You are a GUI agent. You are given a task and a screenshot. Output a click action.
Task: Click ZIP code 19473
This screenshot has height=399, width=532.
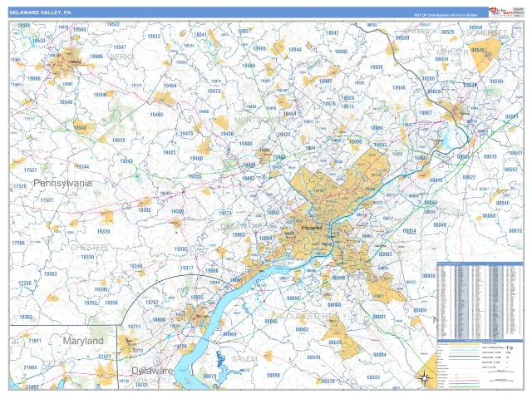point(214,91)
